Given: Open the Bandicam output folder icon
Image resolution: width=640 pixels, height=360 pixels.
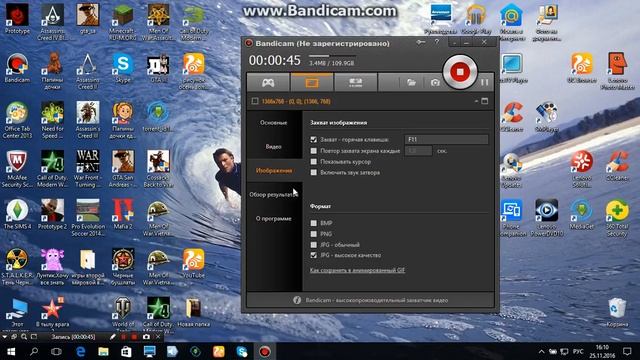Looking at the screenshot, I should [411, 83].
